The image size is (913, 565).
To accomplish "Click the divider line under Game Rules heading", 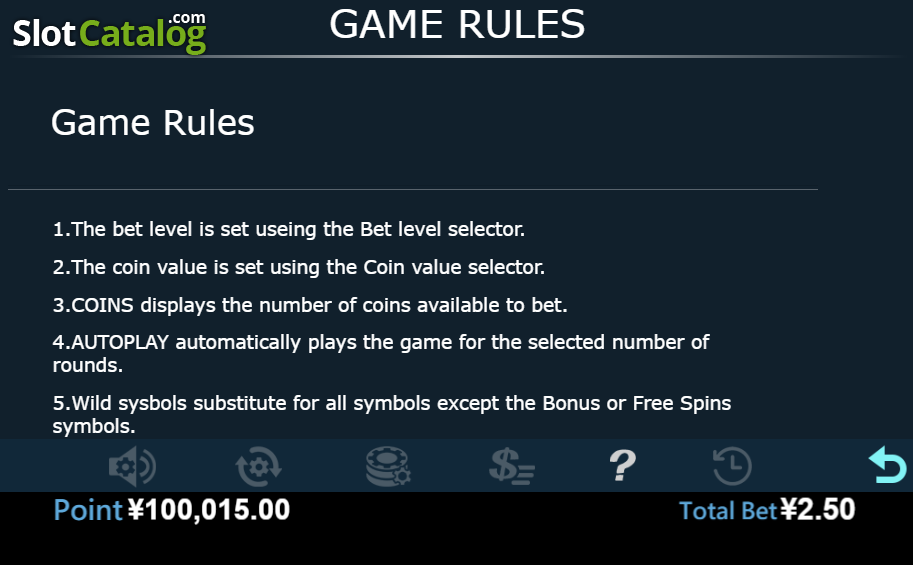I will point(413,189).
